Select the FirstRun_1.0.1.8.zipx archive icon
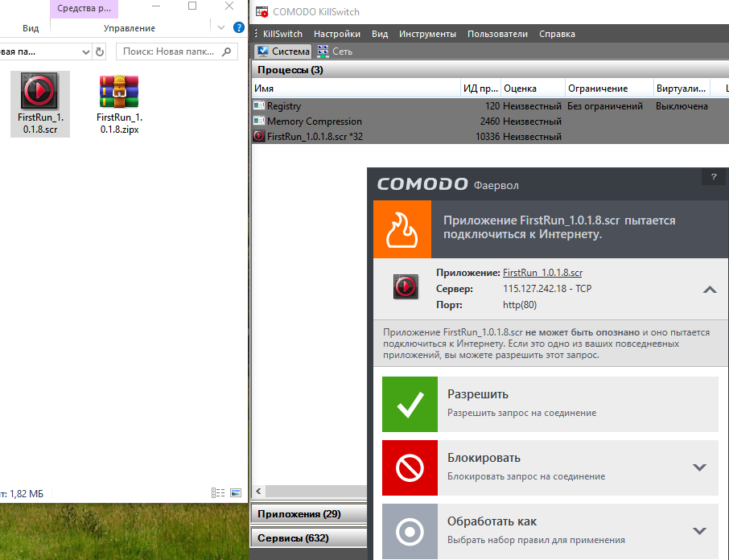The height and width of the screenshot is (560, 729). tap(119, 92)
